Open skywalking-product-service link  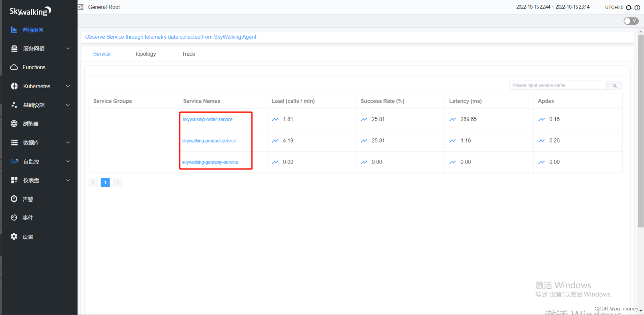[209, 141]
